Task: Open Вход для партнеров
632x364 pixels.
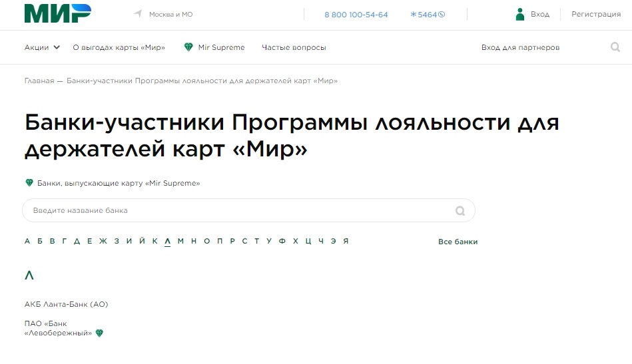Action: tap(520, 47)
